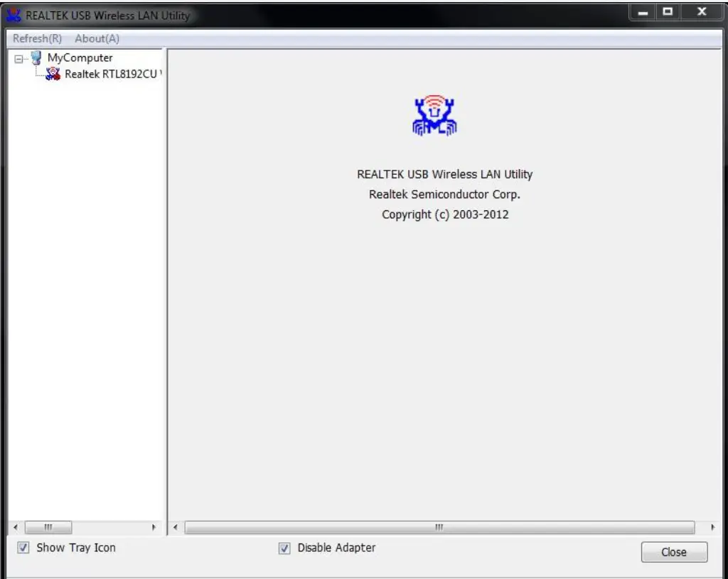The image size is (728, 579).
Task: Click left arrow of tree panel scrollbar
Action: click(16, 528)
